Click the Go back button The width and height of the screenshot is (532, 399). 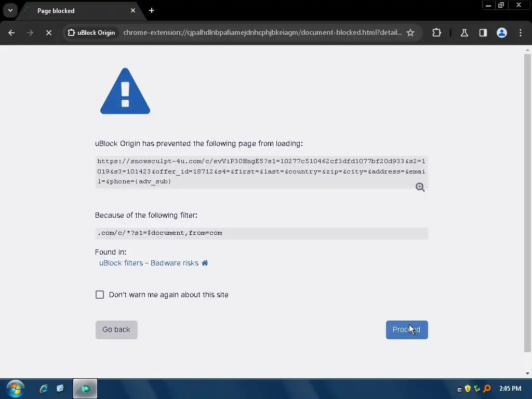[x=116, y=330]
